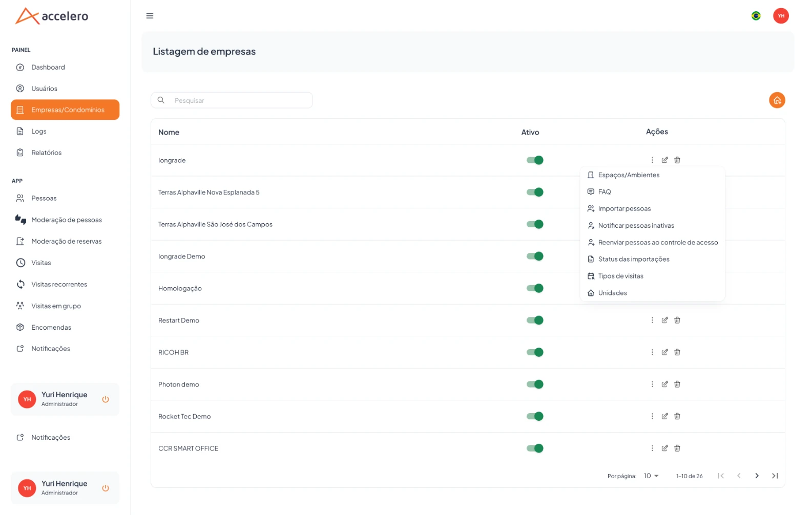Toggle active switch for Iongrade
The width and height of the screenshot is (812, 515).
point(535,160)
